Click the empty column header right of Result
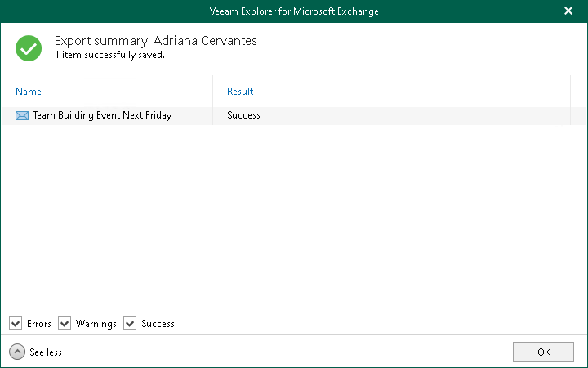 click(x=577, y=92)
